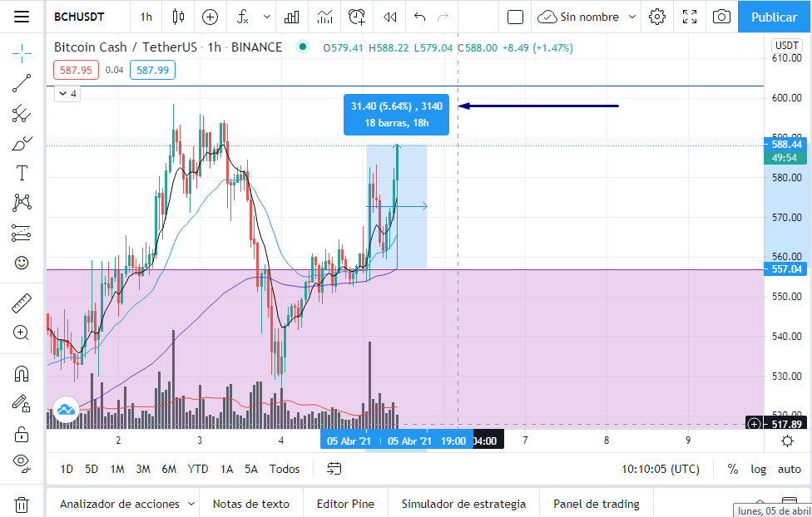Activate the zoom in tool
This screenshot has width=812, height=517.
22,332
